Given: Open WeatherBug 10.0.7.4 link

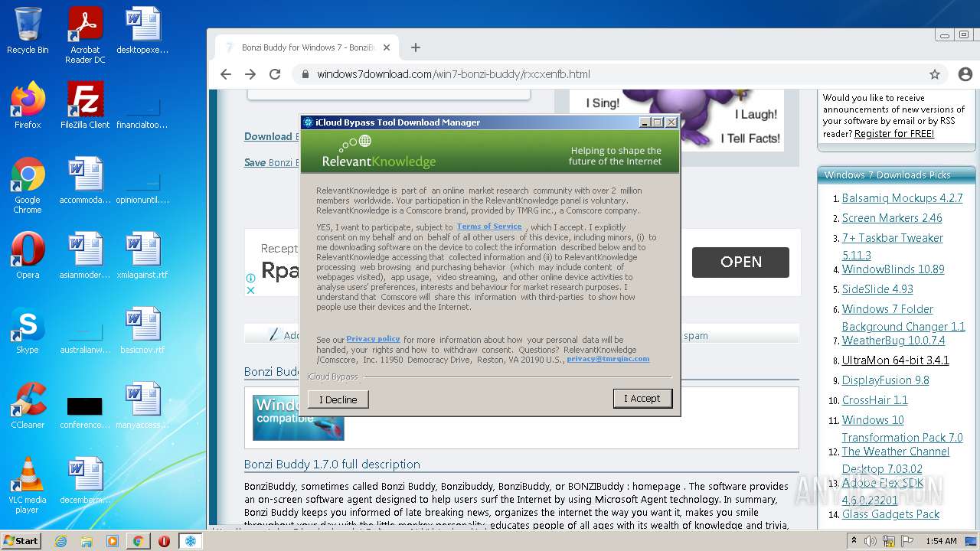Looking at the screenshot, I should click(893, 341).
